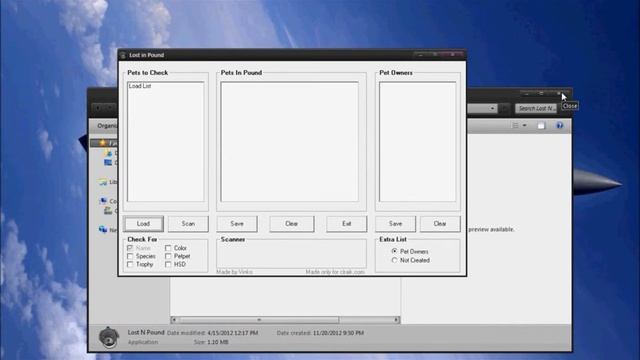The image size is (640, 360).
Task: Open the Organize menu in Explorer
Action: (107, 126)
